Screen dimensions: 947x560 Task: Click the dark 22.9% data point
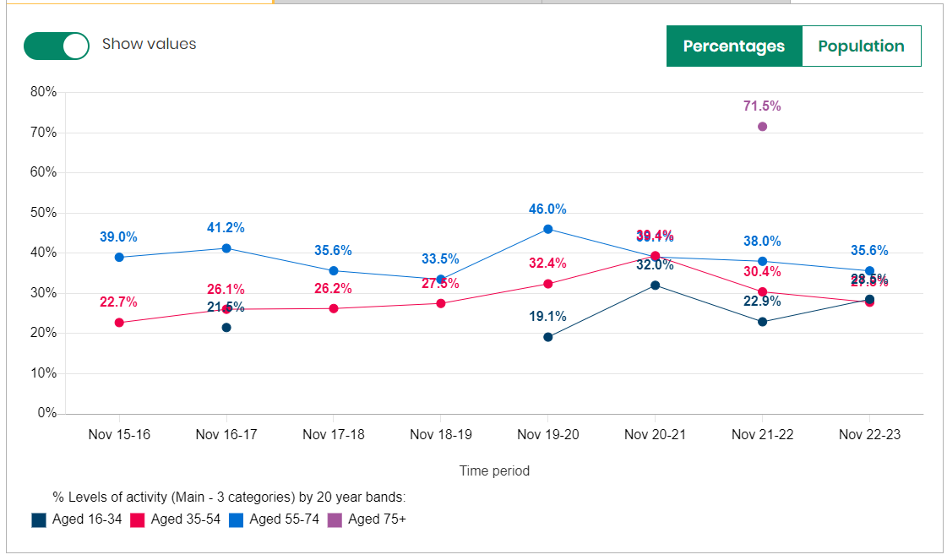click(x=762, y=322)
